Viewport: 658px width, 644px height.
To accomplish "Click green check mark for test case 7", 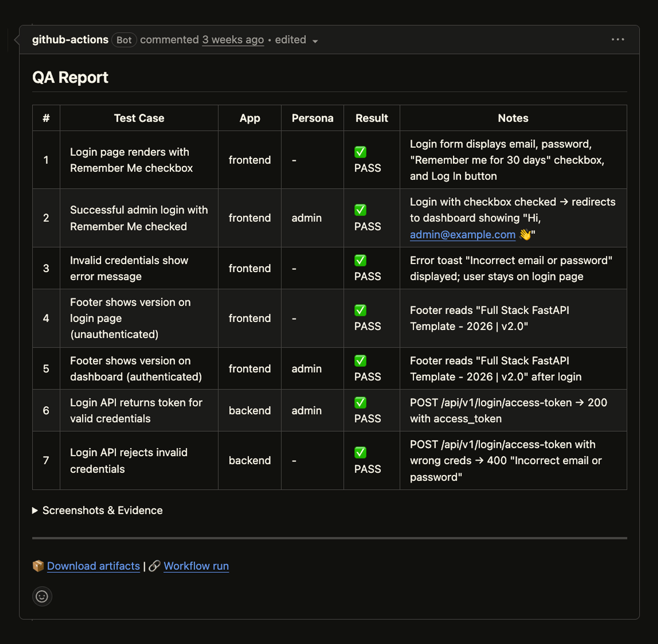I will [x=360, y=452].
